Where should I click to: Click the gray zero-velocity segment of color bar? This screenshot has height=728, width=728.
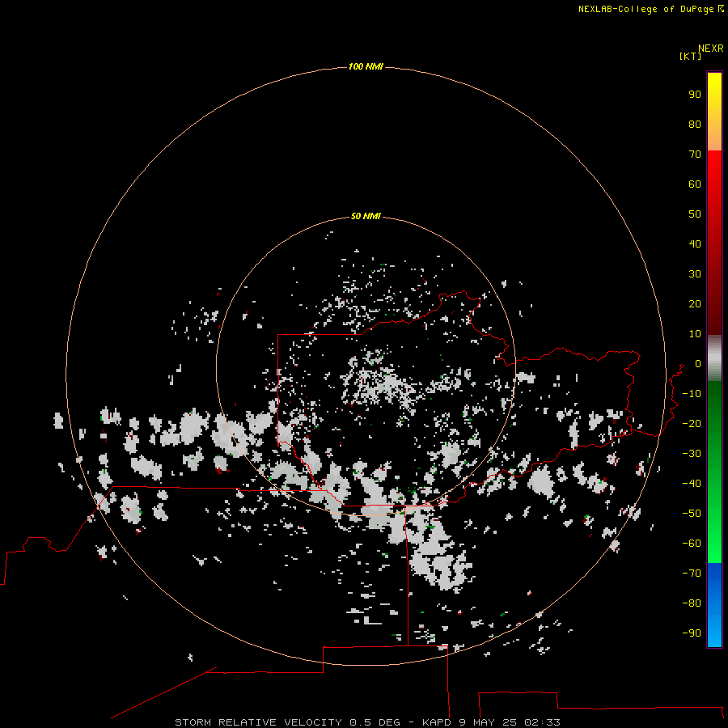click(x=714, y=358)
